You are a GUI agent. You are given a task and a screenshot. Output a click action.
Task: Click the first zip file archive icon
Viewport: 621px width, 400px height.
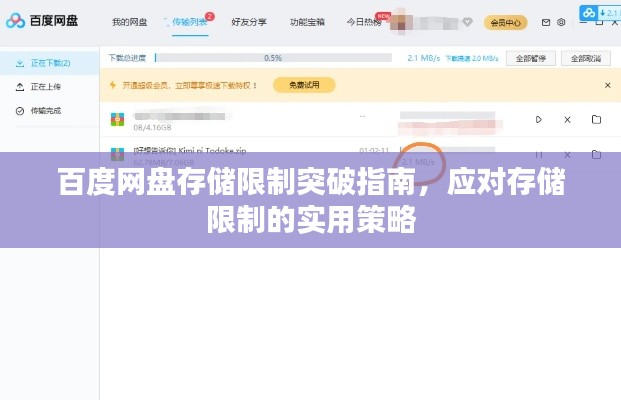117,119
